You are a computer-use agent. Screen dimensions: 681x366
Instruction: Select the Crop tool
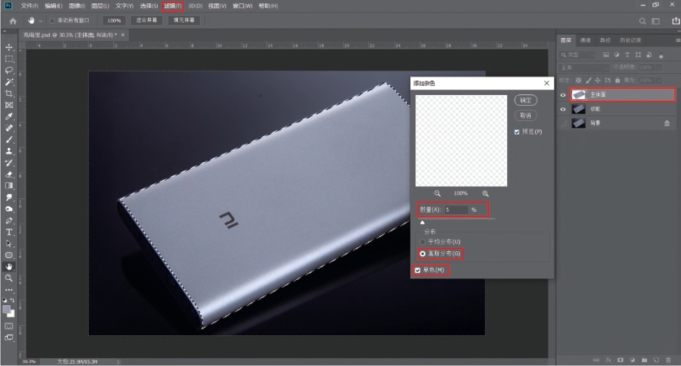[9, 93]
